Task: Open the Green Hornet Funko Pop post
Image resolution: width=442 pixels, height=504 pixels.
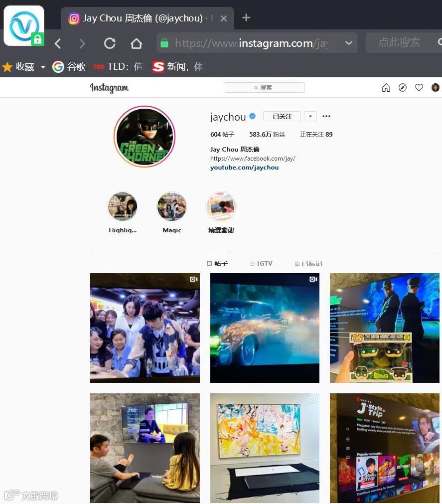Action: click(x=385, y=328)
